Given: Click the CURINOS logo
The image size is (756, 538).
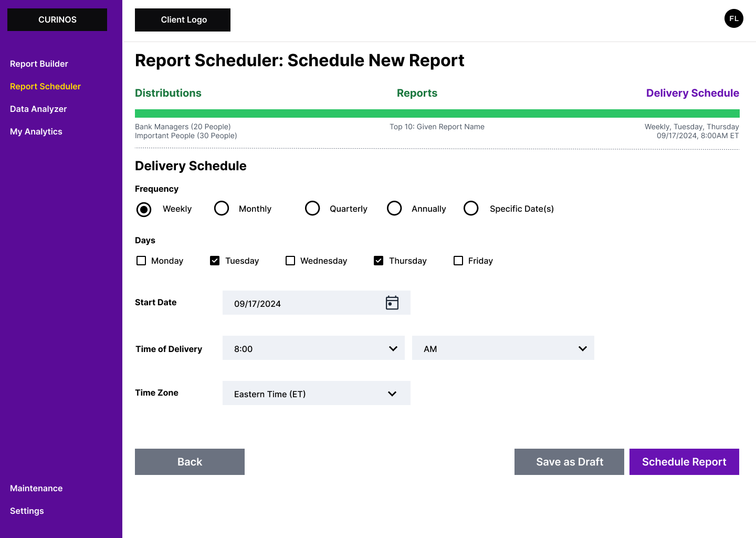Looking at the screenshot, I should (x=57, y=19).
